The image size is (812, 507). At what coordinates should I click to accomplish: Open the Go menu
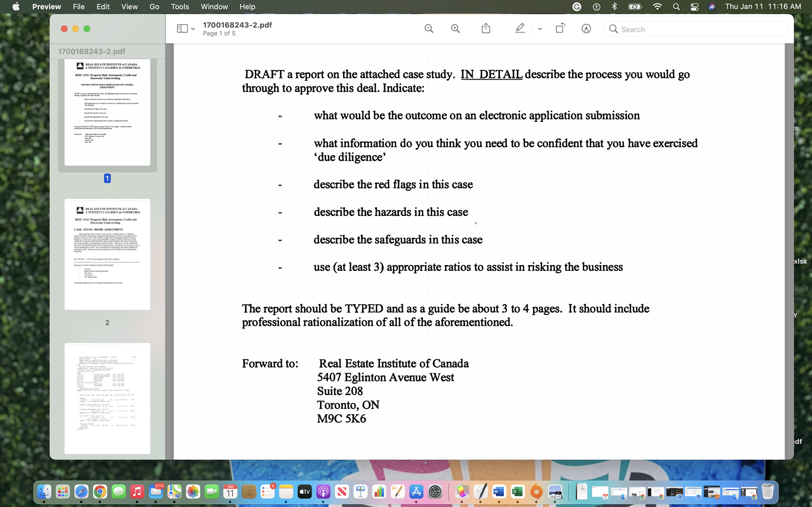[x=154, y=6]
